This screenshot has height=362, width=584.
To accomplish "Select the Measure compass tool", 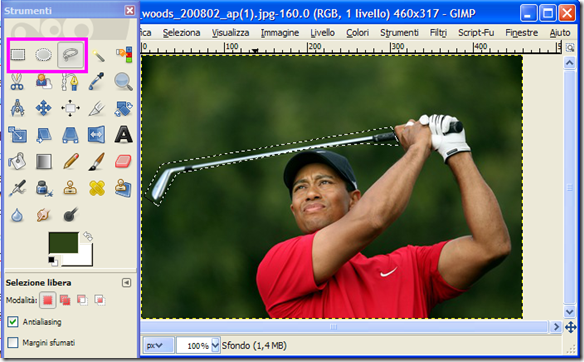I will tap(17, 108).
